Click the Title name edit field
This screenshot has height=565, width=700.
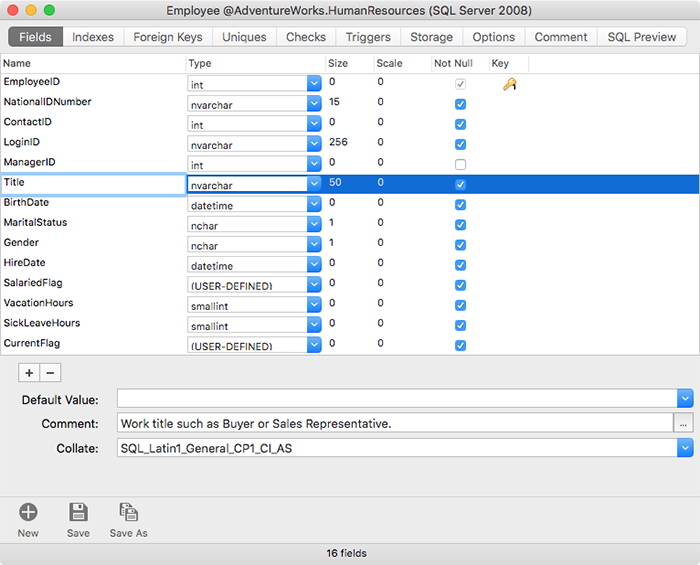click(94, 184)
